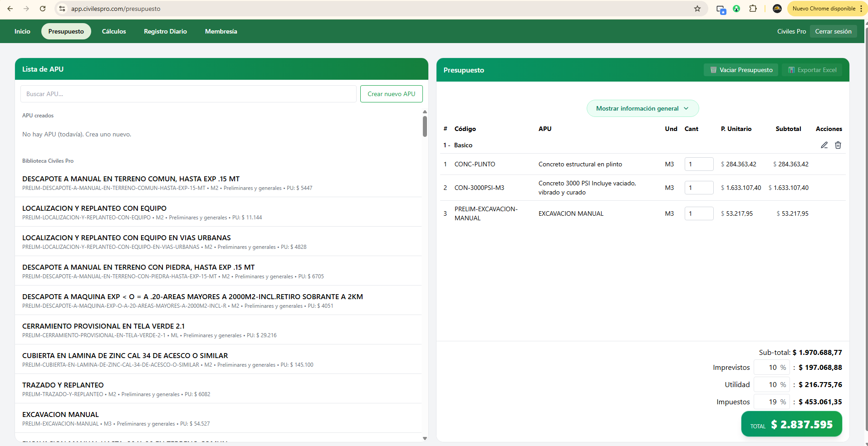Open Chrome's three-dot menu
Screen dimensions: 868x446
coord(861,9)
